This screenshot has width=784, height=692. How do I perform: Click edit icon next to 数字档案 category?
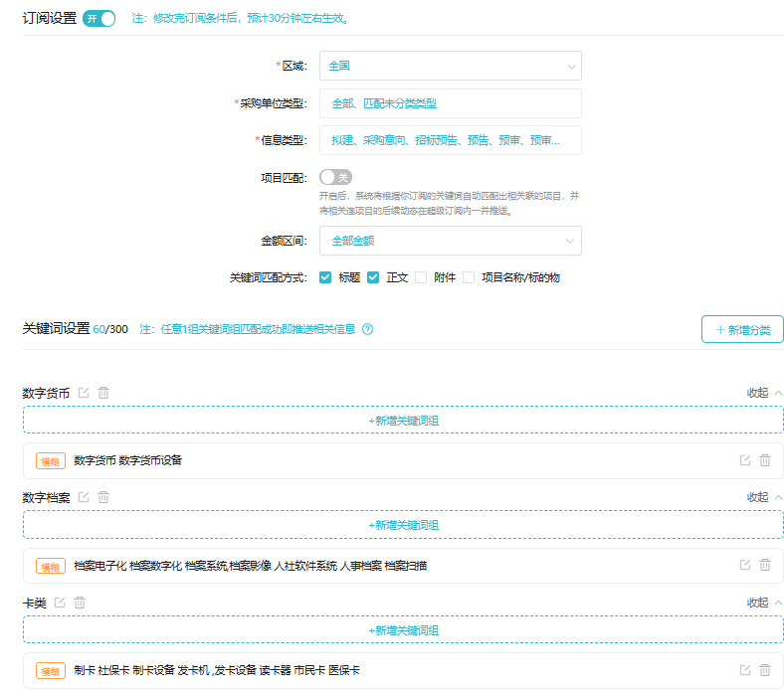pos(84,497)
